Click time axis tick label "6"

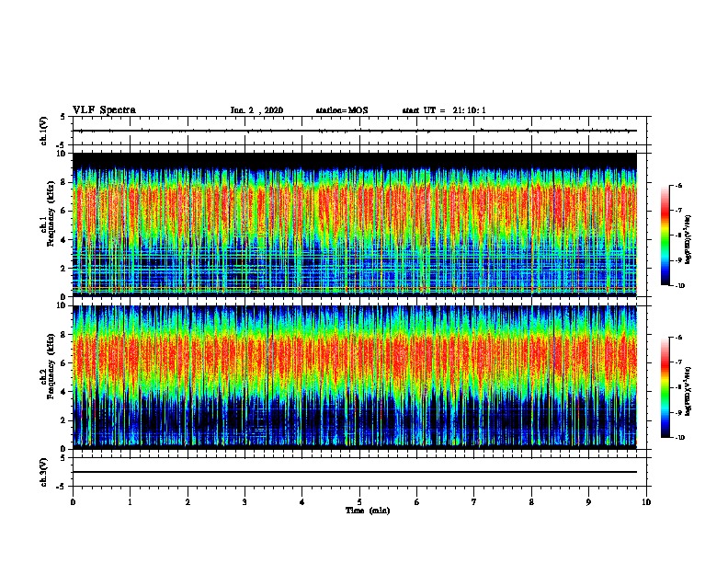coord(417,502)
